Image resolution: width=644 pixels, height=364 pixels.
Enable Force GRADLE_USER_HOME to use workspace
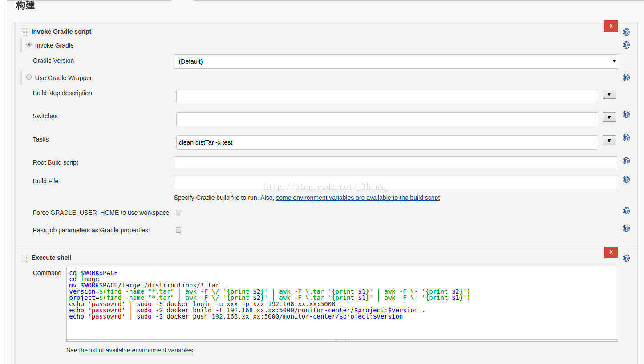(178, 213)
